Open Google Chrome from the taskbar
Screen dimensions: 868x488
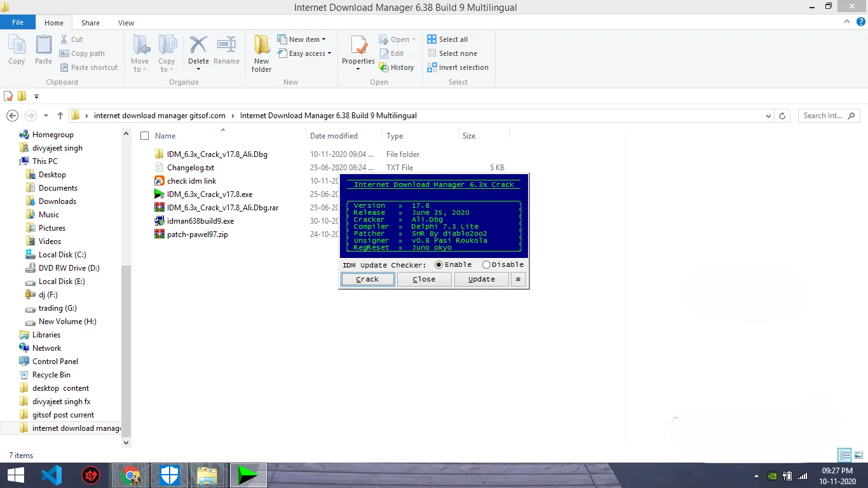point(130,475)
